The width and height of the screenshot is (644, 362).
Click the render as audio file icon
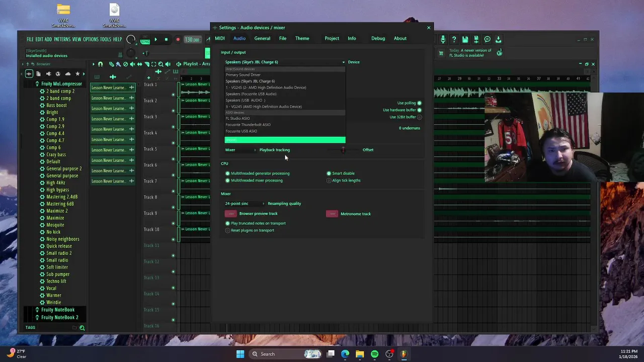click(476, 39)
